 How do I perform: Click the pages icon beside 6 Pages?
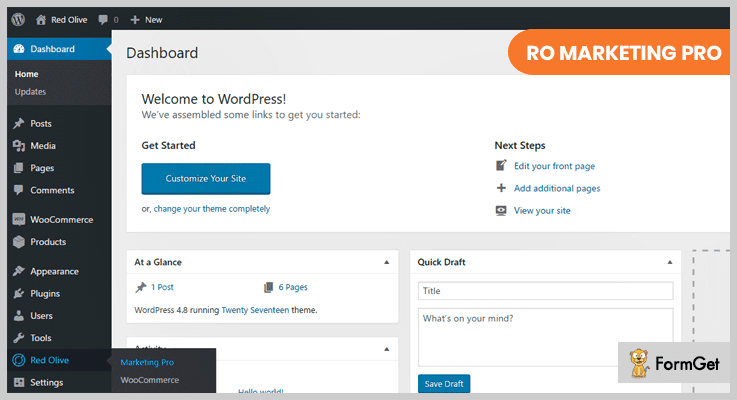click(268, 287)
